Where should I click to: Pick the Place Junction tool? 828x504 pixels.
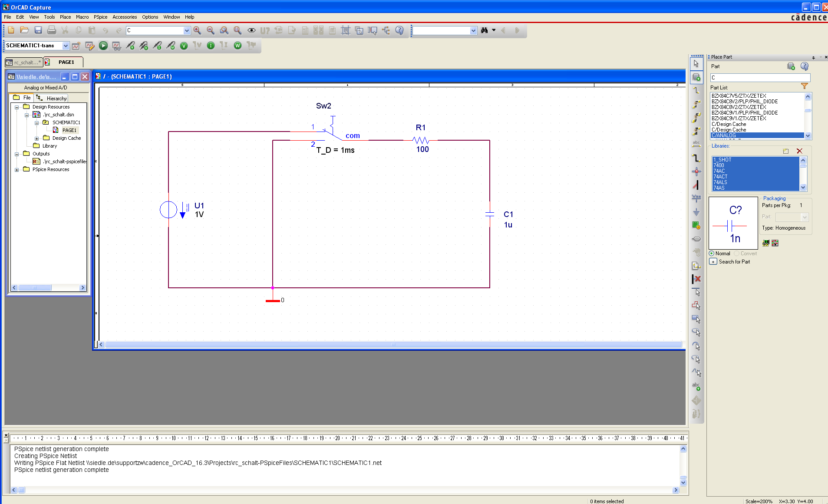(x=696, y=171)
